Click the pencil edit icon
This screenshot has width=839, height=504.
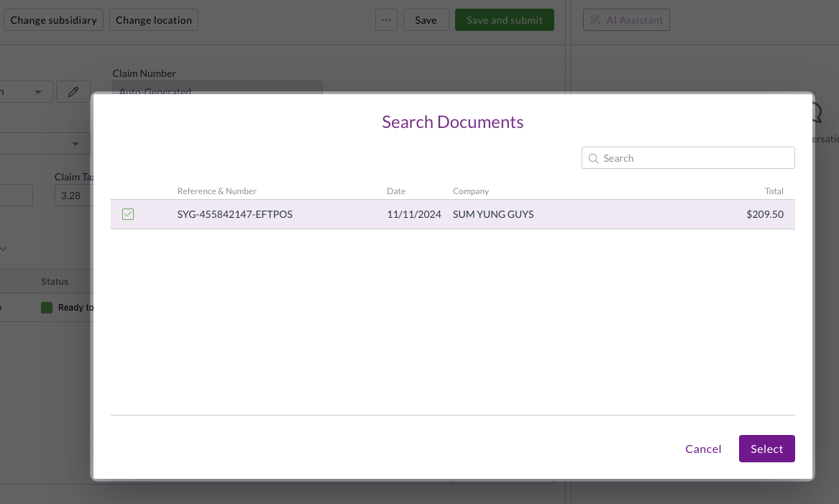tap(73, 92)
